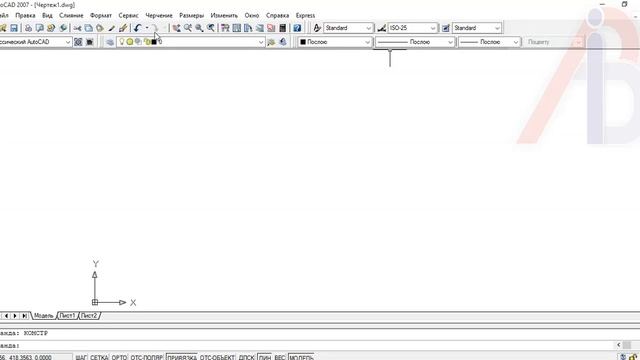Viewport: 640px width, 360px height.
Task: Expand the undo history arrow
Action: pos(147,28)
